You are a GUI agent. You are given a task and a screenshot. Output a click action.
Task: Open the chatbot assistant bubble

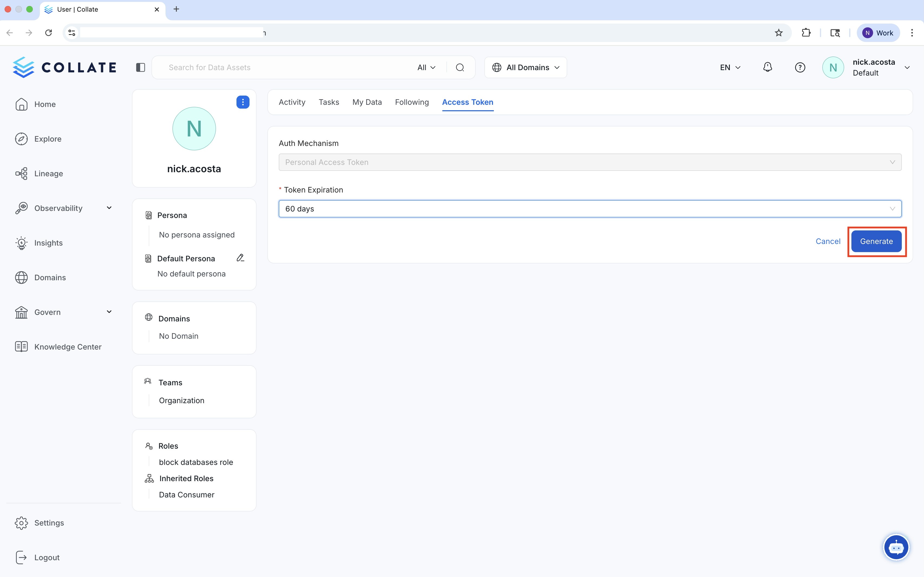[x=896, y=547]
